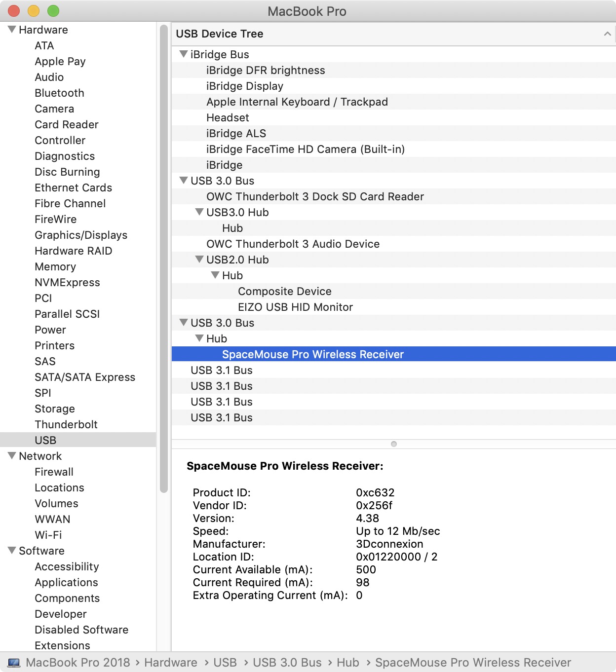Select EIZO USB HID Monitor row
616x672 pixels.
(393, 307)
